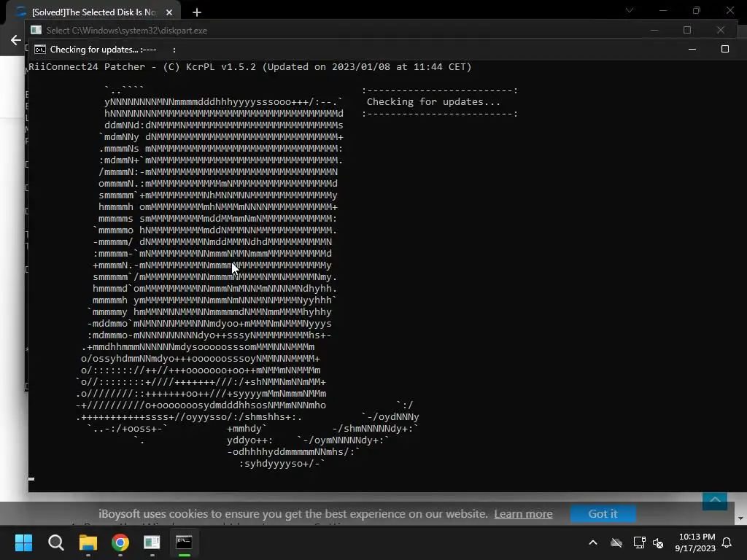Select the active command prompt taskbar icon
The height and width of the screenshot is (560, 747).
click(x=184, y=542)
